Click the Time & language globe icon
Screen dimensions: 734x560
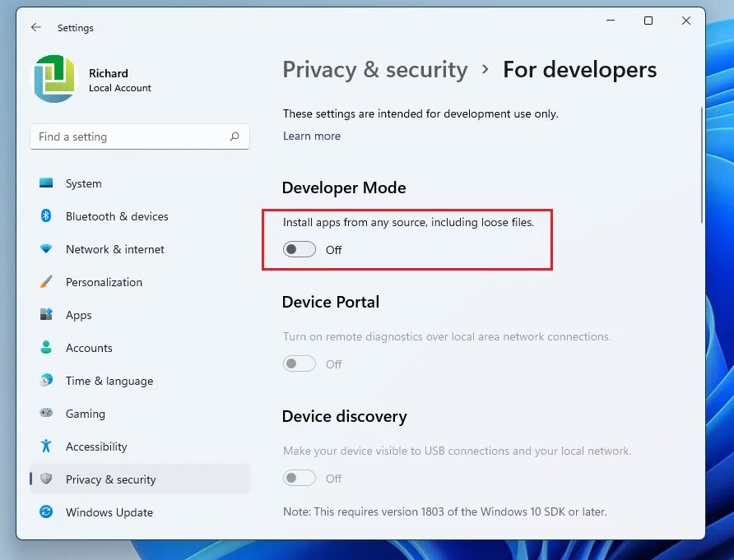click(46, 380)
